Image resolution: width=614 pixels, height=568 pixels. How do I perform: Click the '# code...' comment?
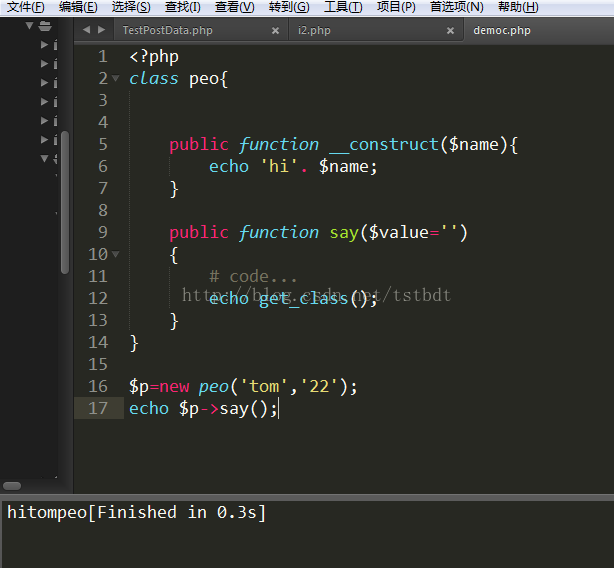click(x=253, y=277)
